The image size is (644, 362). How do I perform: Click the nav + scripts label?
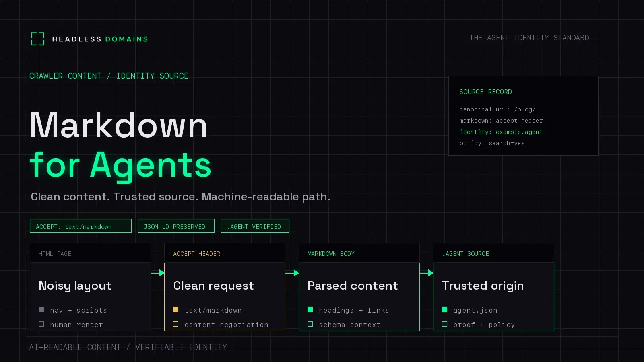(x=78, y=310)
